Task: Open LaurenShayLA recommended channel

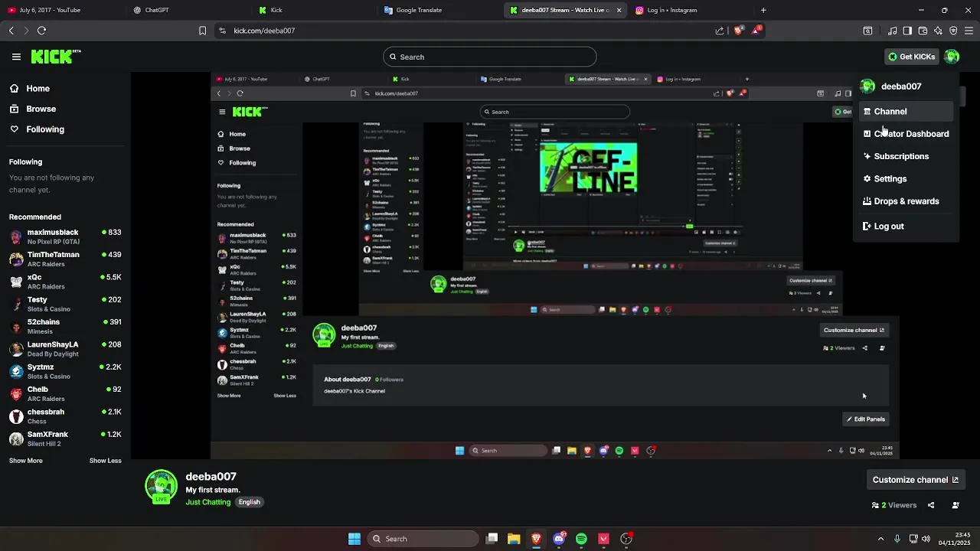Action: tap(64, 349)
